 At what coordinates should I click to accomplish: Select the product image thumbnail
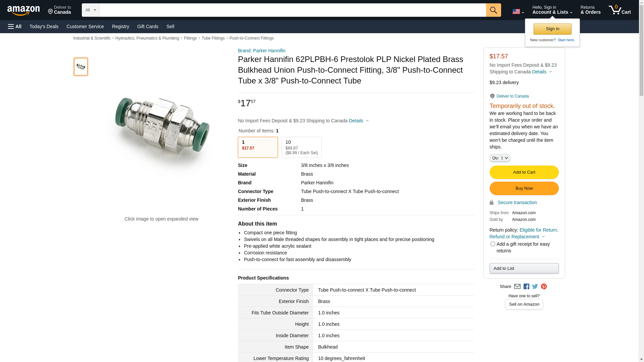[81, 67]
